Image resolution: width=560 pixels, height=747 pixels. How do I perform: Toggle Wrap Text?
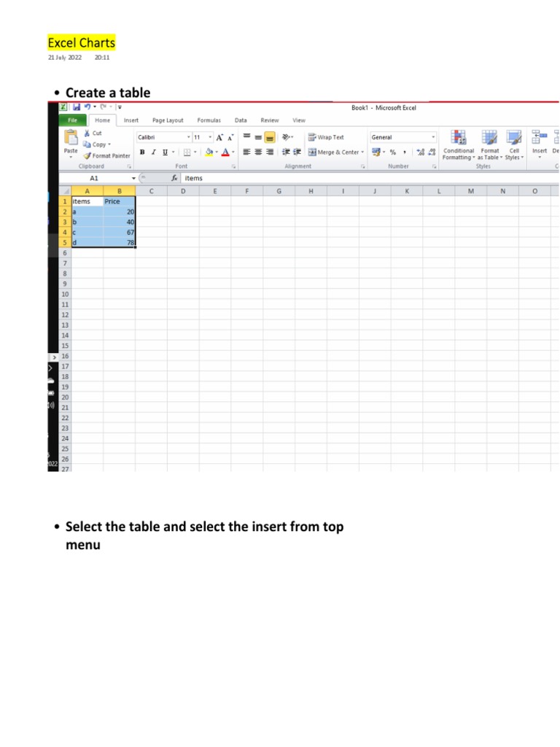click(326, 137)
